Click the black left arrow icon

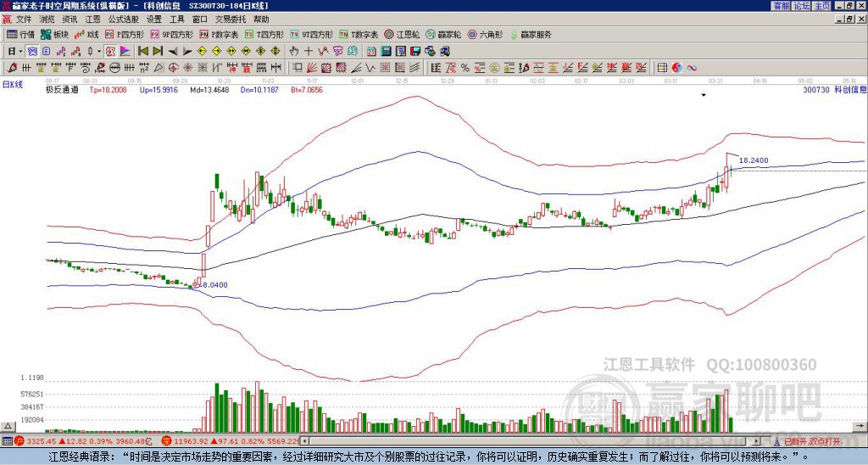[173, 52]
